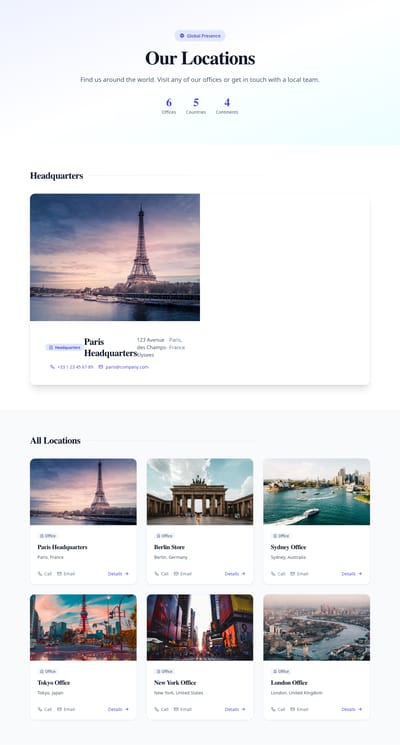Screen dimensions: 400x745
Task: Click phone icon in Berlin Store card
Action: tap(157, 573)
